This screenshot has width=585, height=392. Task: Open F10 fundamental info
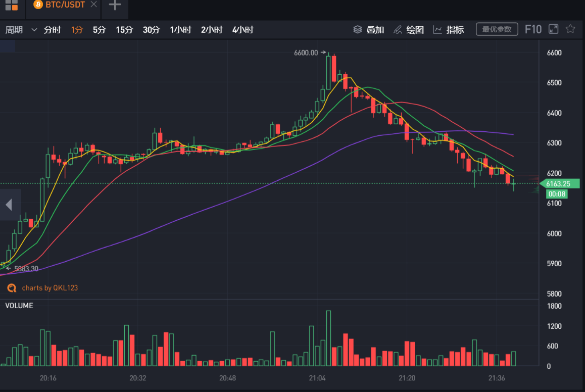pyautogui.click(x=533, y=29)
